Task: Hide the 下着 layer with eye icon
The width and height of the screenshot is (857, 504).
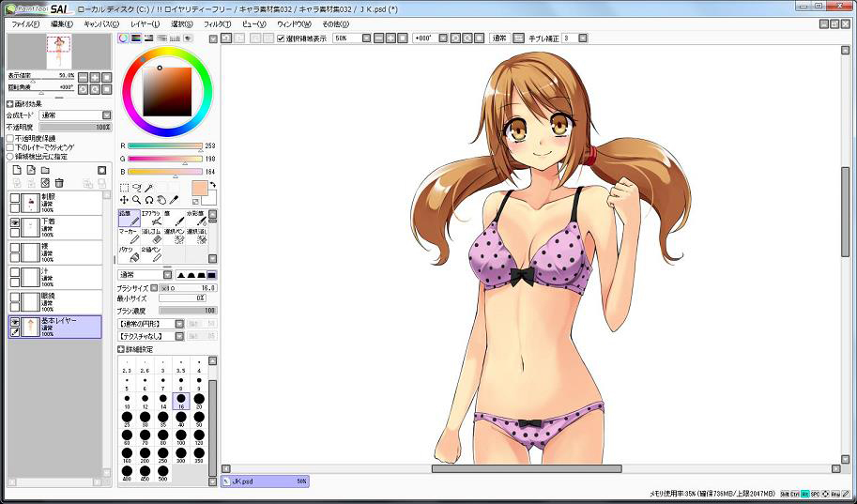Action: point(15,223)
